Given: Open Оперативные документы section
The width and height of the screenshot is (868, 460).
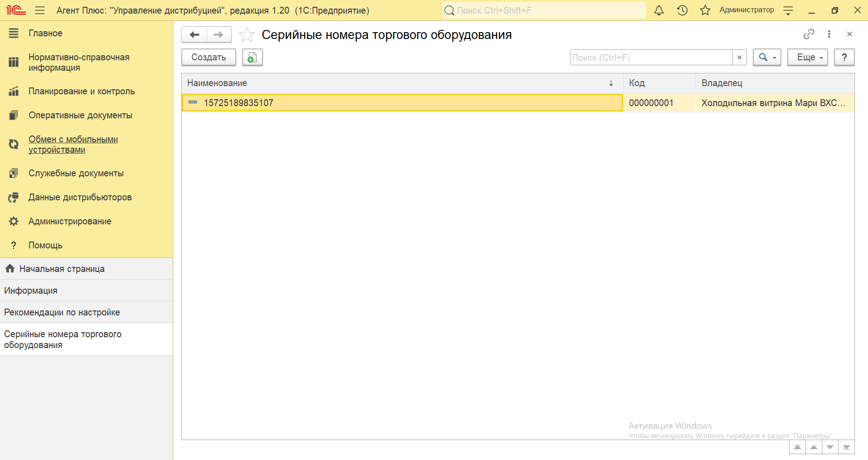Looking at the screenshot, I should click(x=86, y=115).
